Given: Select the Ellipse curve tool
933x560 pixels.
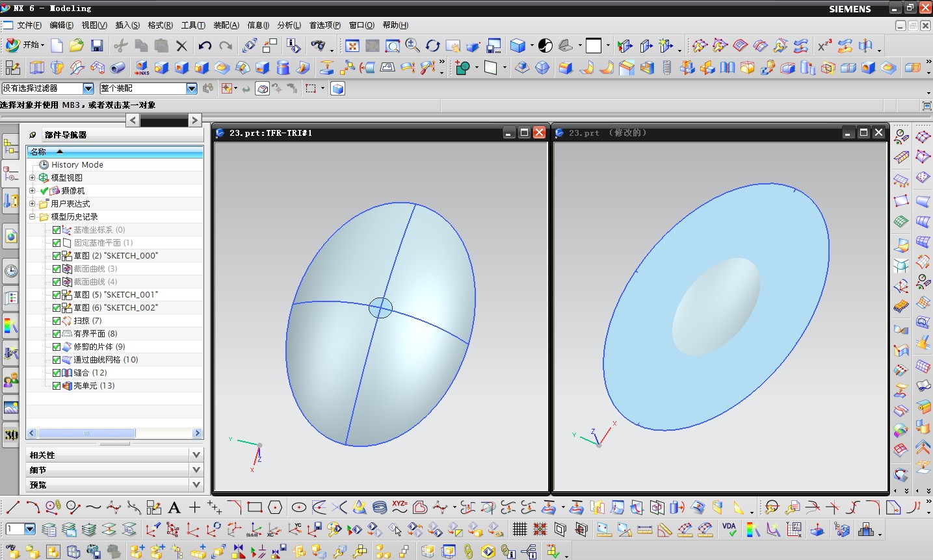Looking at the screenshot, I should (299, 507).
